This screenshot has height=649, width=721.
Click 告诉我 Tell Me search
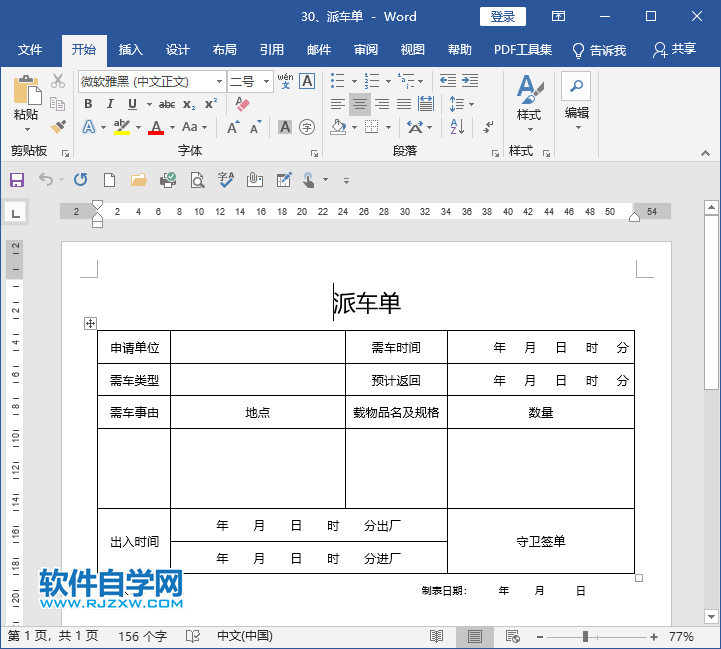[x=599, y=50]
